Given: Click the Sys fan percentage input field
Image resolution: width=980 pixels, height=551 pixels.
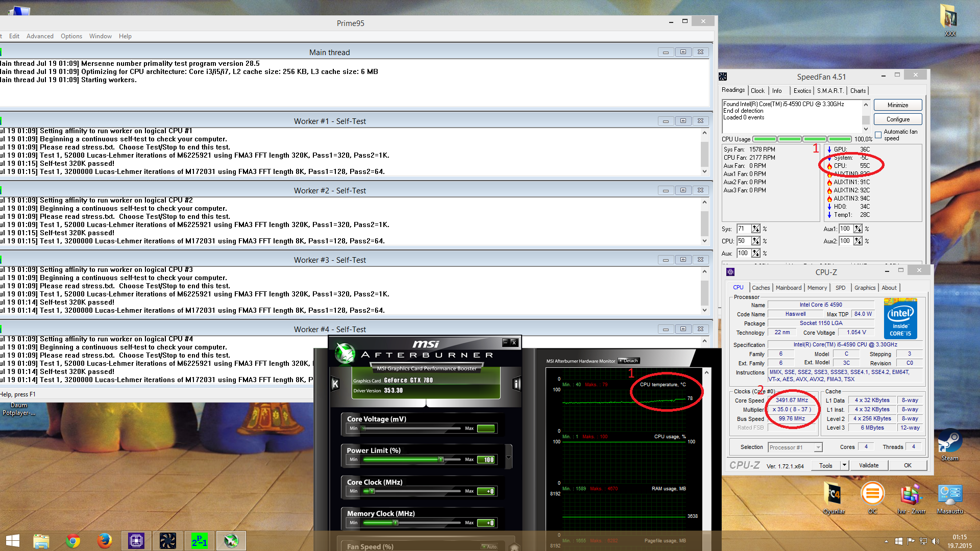Looking at the screenshot, I should click(x=744, y=229).
